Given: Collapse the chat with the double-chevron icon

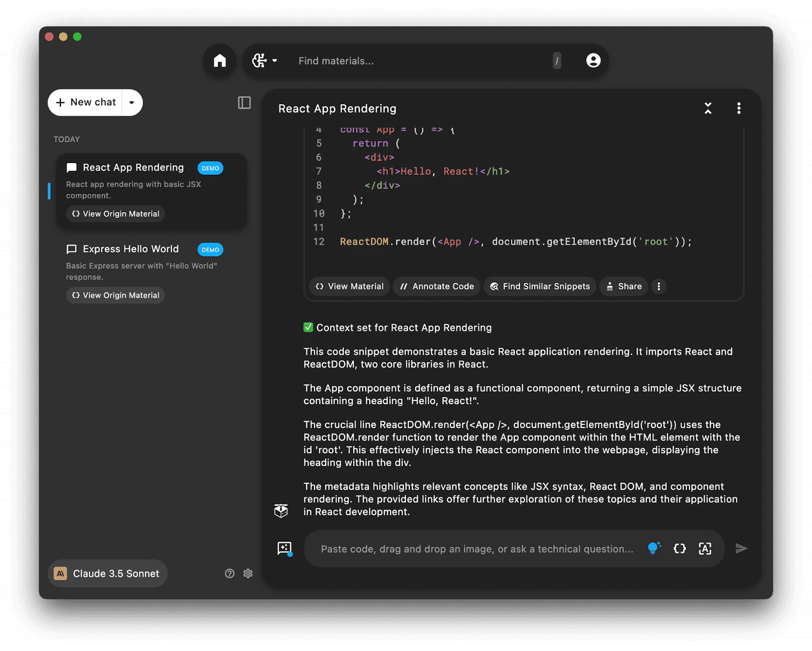Looking at the screenshot, I should [708, 108].
